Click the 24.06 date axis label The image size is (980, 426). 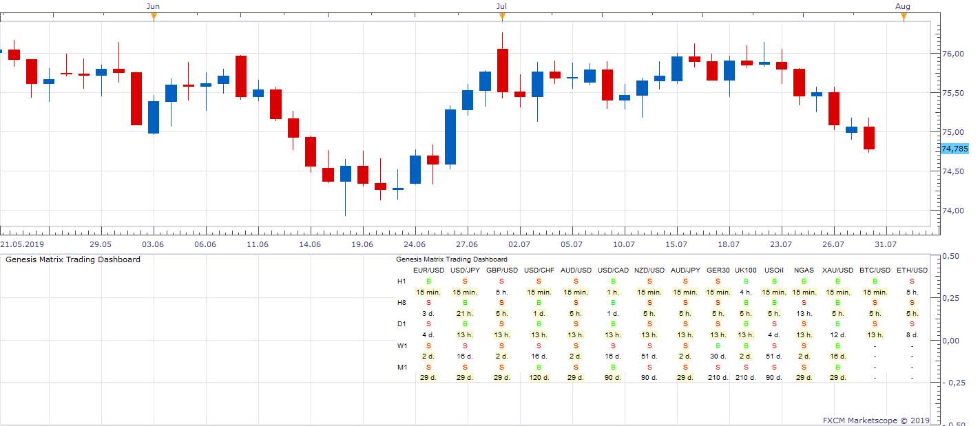click(415, 244)
